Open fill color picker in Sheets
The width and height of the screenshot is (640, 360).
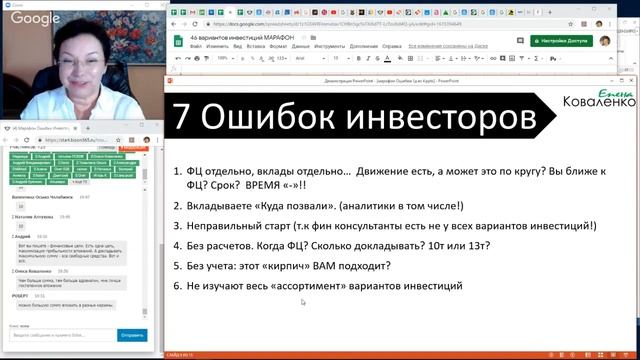(x=400, y=59)
